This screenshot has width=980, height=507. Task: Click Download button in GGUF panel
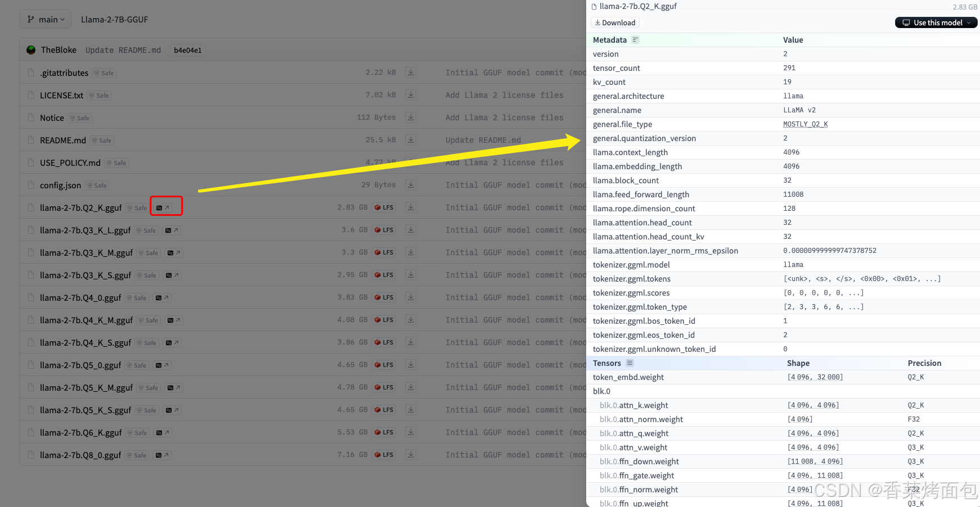pos(615,22)
